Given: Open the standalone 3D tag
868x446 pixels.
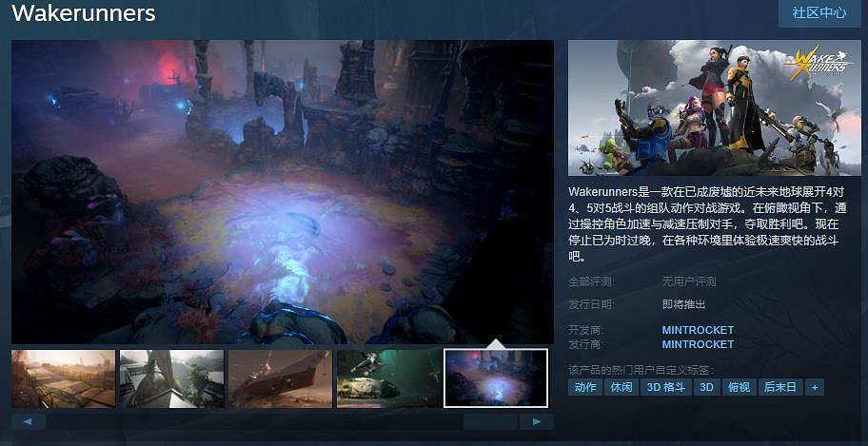Looking at the screenshot, I should coord(706,387).
